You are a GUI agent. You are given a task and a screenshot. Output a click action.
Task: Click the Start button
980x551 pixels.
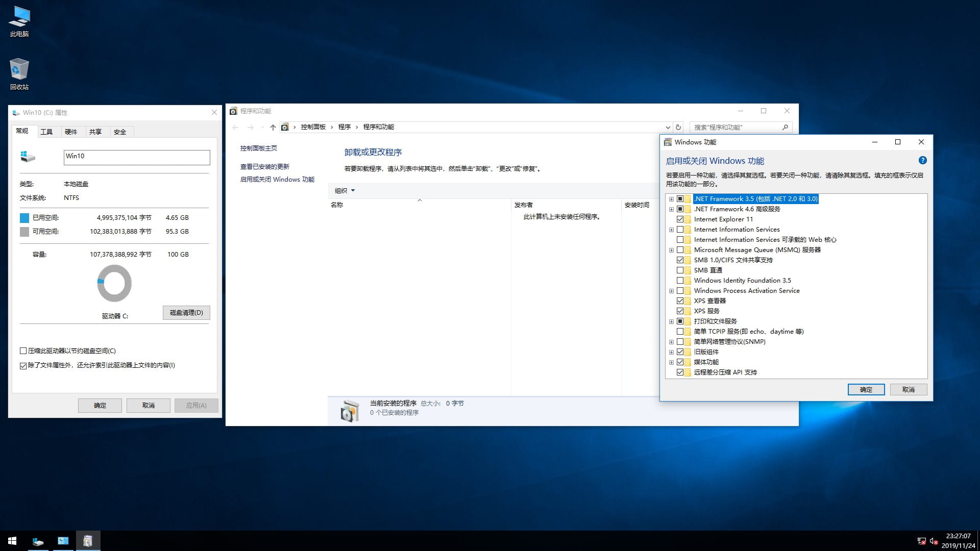click(11, 540)
